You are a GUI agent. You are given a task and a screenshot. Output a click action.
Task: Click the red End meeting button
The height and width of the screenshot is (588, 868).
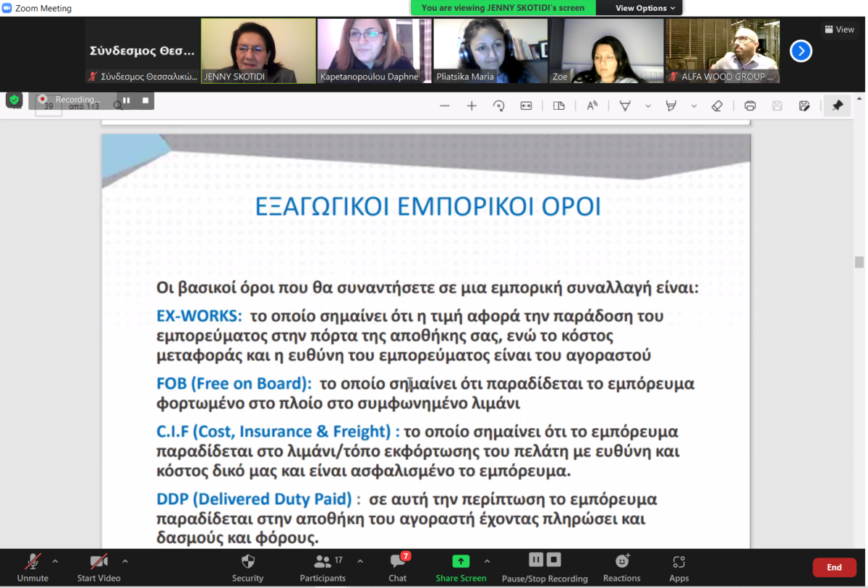pyautogui.click(x=834, y=568)
